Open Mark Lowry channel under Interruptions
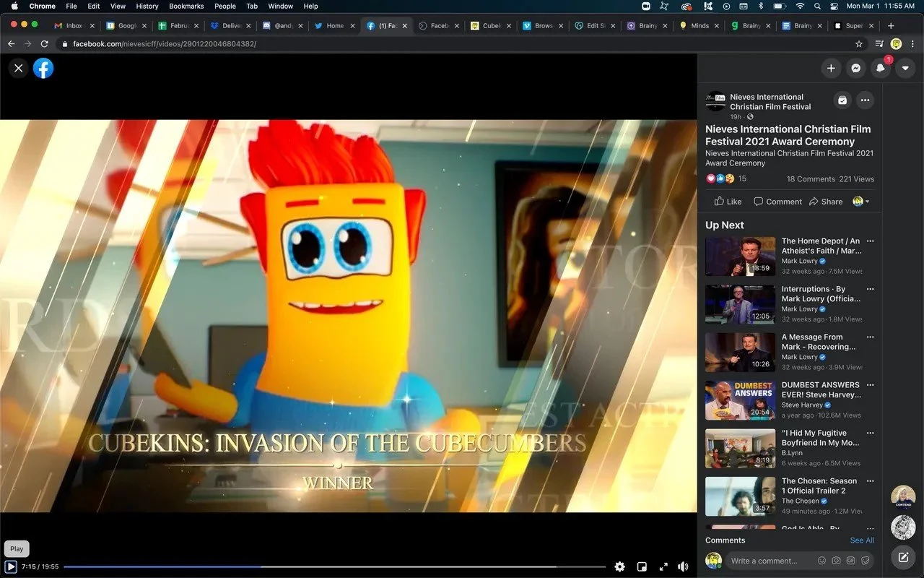924x578 pixels. (x=800, y=309)
